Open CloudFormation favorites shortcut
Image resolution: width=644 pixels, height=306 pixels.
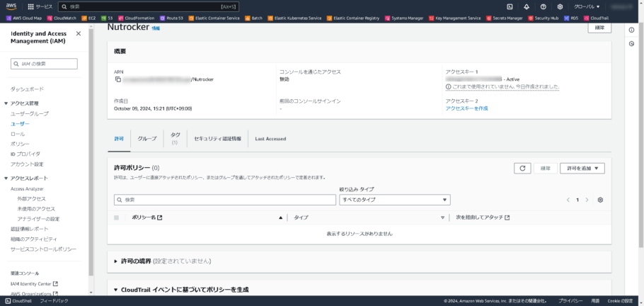point(137,18)
